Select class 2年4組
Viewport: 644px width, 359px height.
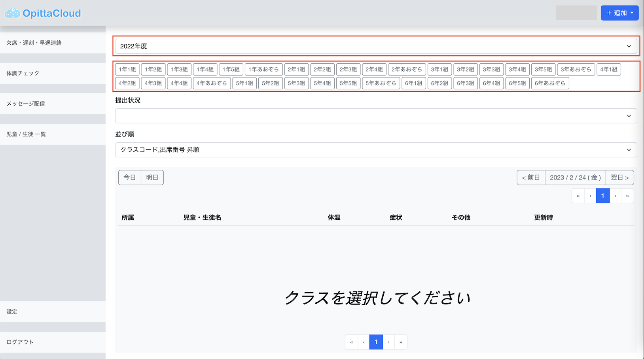[x=374, y=70]
